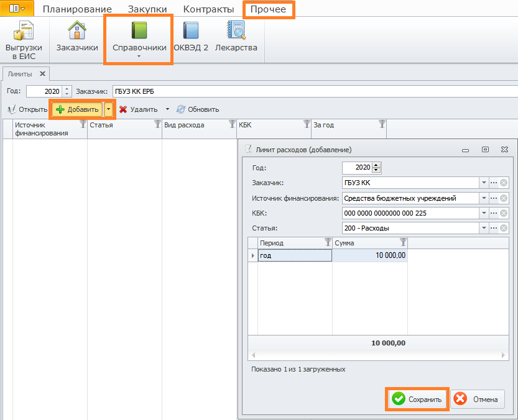Image resolution: width=518 pixels, height=420 pixels.
Task: Adjust main Год spinner arrows
Action: coord(67,91)
